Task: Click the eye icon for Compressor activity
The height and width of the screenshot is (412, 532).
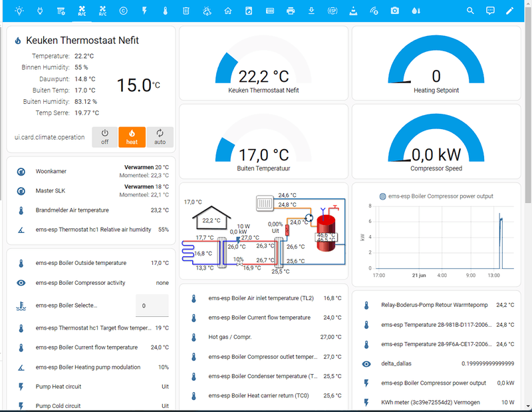Action: [21, 283]
